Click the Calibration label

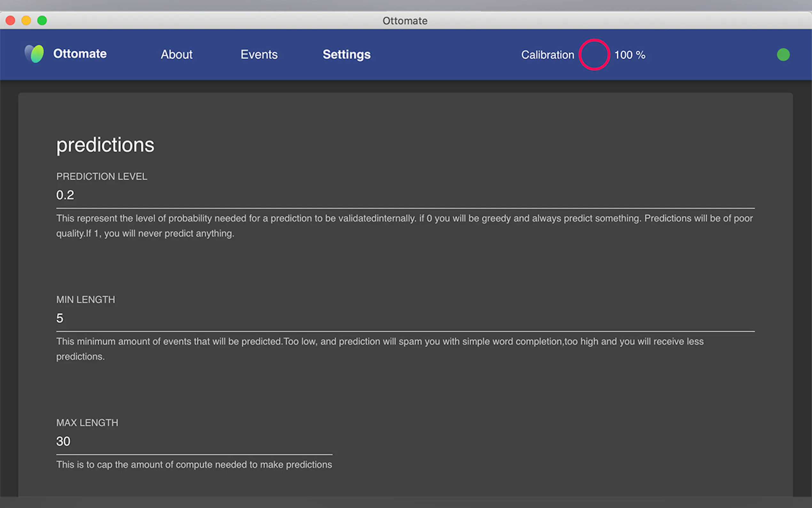pyautogui.click(x=547, y=55)
